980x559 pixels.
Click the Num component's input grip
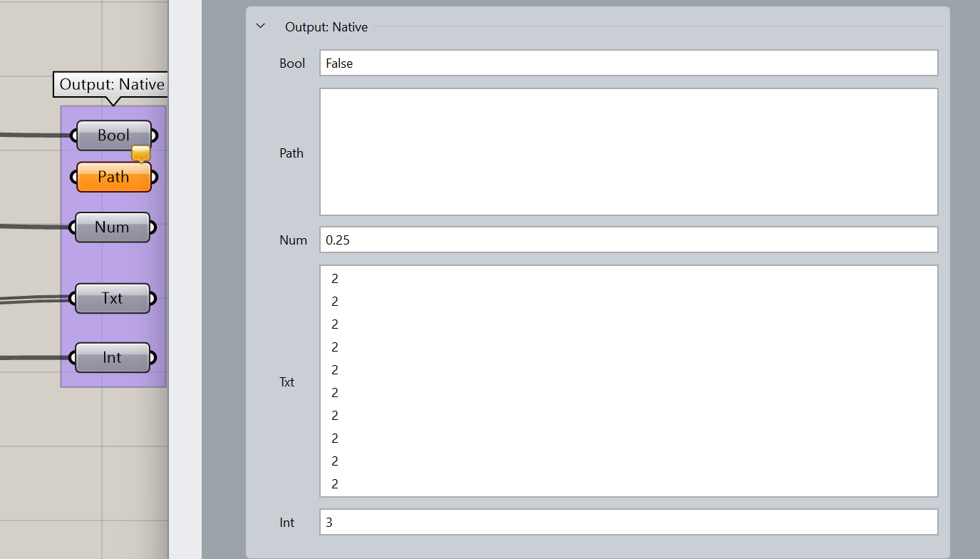tap(72, 227)
